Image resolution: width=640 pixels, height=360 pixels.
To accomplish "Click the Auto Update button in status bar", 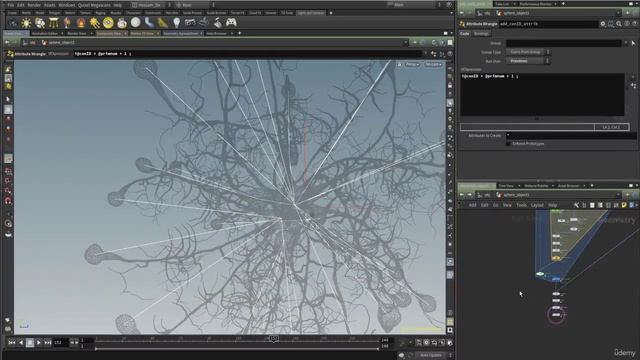I will [x=431, y=356].
